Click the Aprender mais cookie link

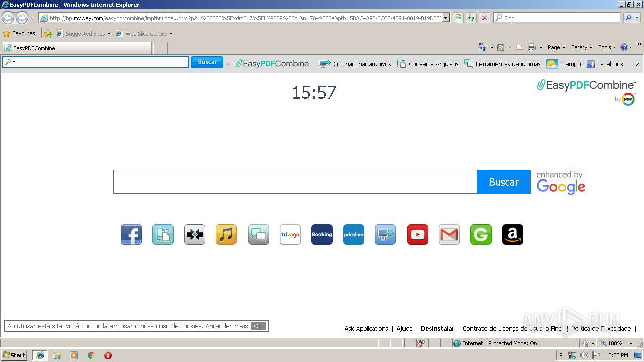point(226,326)
